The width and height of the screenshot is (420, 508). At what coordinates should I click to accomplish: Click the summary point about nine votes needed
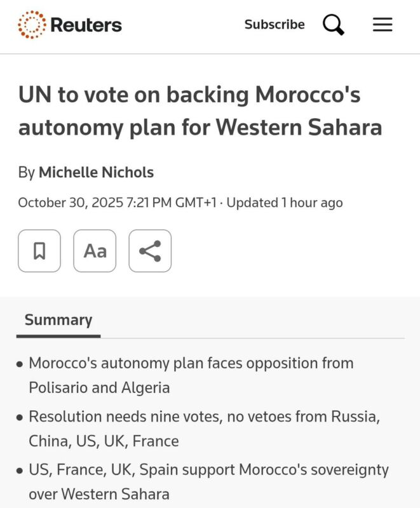[203, 429]
